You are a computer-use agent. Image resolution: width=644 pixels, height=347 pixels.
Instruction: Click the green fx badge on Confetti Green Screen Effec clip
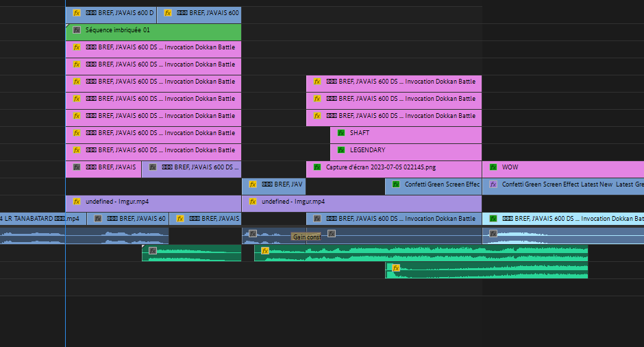(x=396, y=184)
